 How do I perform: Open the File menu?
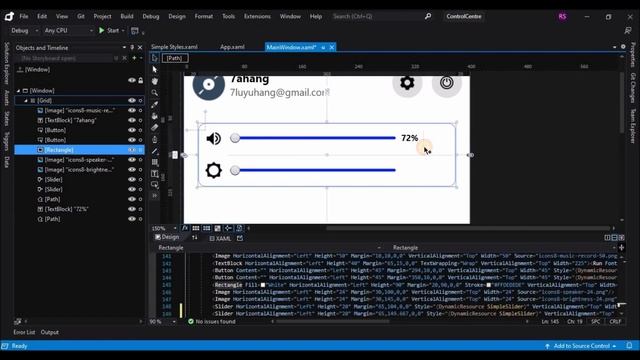coord(24,16)
